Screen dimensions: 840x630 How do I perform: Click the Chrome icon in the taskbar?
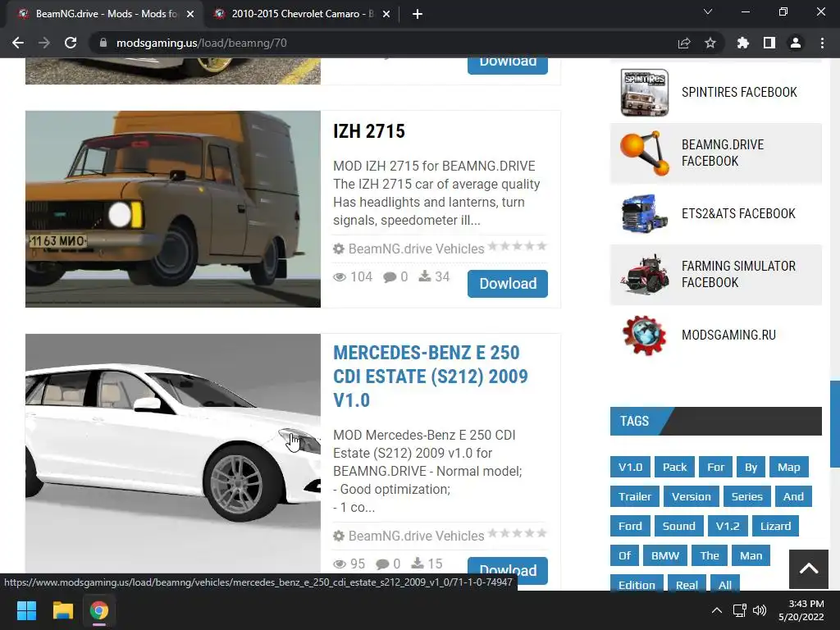point(99,610)
